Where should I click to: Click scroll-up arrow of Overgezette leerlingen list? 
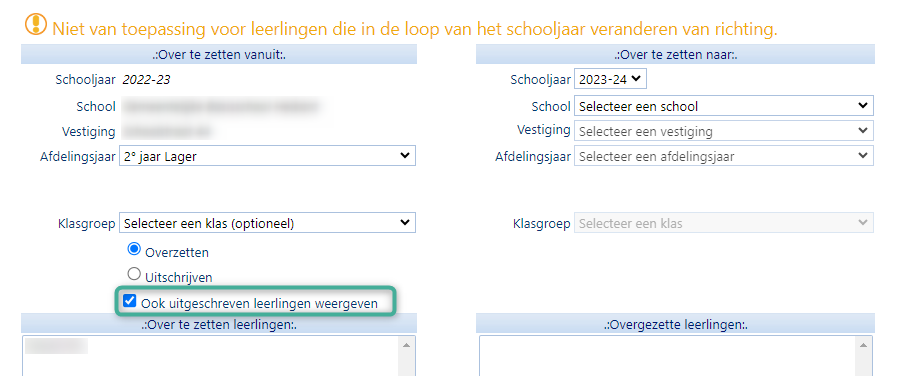click(x=863, y=345)
